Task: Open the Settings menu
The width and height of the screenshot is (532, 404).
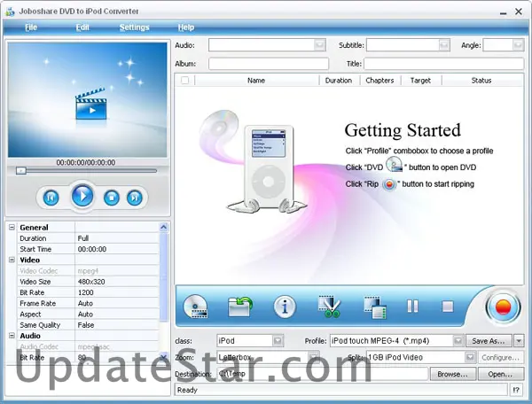Action: tap(135, 27)
